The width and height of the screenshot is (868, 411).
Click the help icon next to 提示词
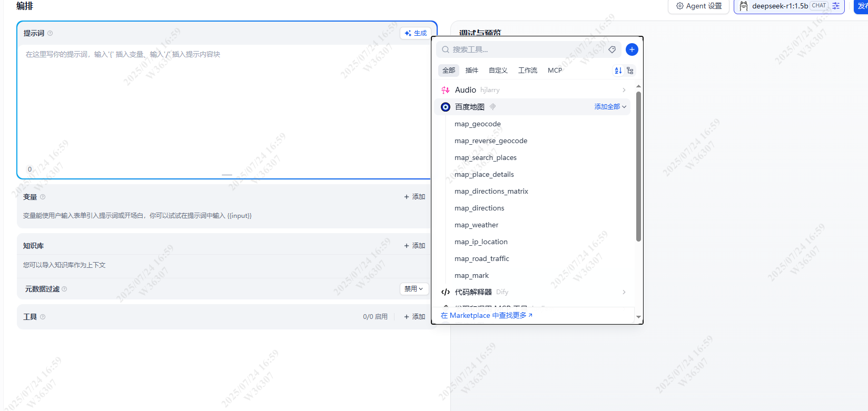tap(50, 33)
